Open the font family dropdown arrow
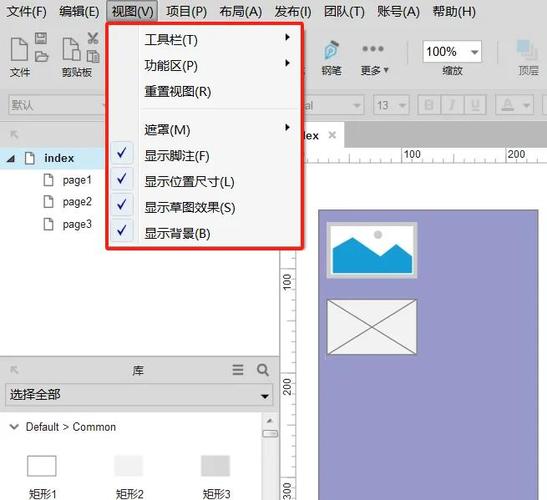This screenshot has width=547, height=500. [x=357, y=105]
